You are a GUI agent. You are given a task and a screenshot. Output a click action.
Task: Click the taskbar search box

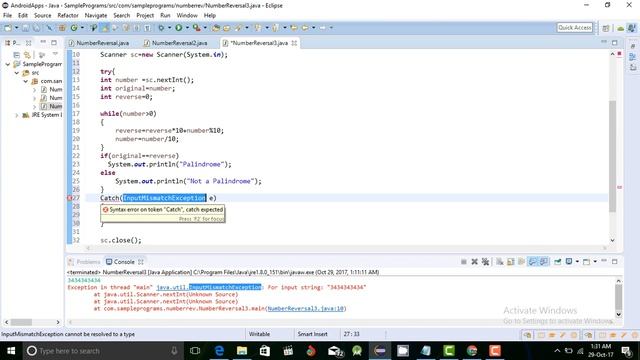[102, 351]
